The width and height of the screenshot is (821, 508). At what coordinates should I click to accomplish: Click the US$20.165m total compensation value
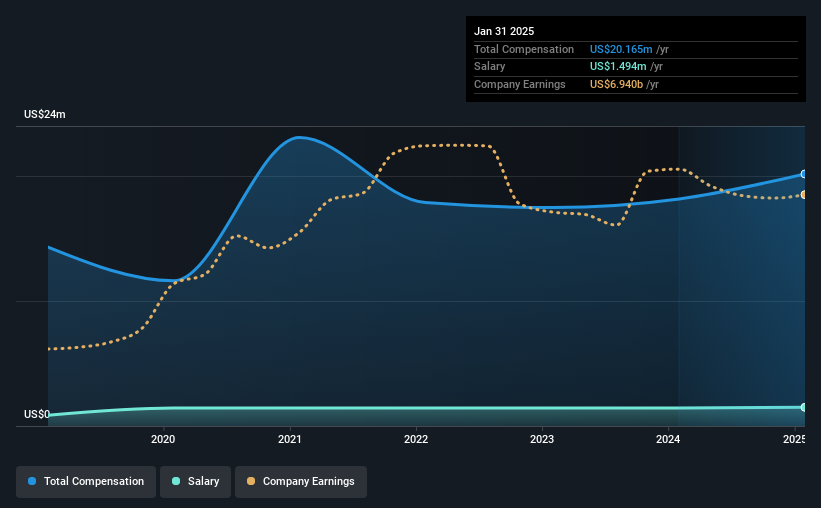tap(621, 49)
